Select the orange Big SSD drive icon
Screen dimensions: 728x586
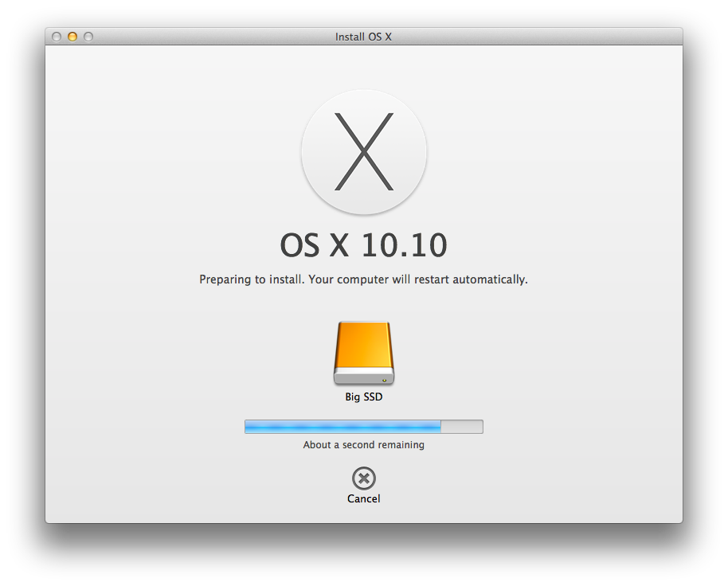pyautogui.click(x=363, y=353)
